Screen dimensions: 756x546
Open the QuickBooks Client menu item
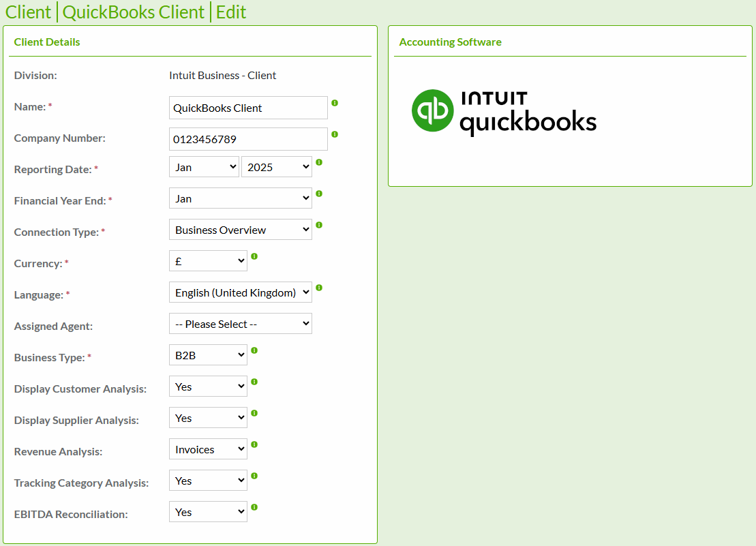(134, 12)
